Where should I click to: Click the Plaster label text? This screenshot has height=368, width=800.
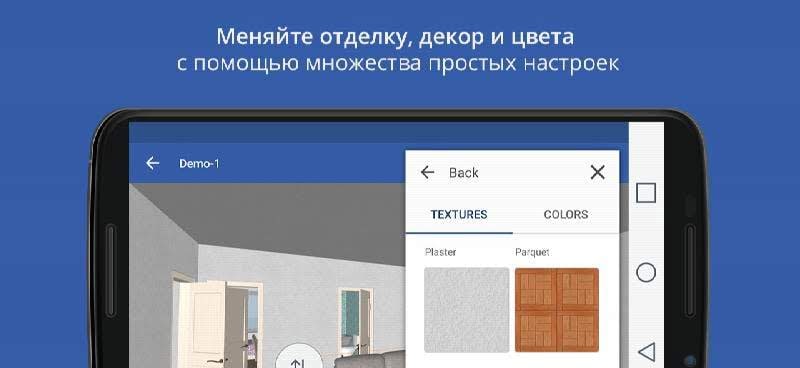[440, 252]
